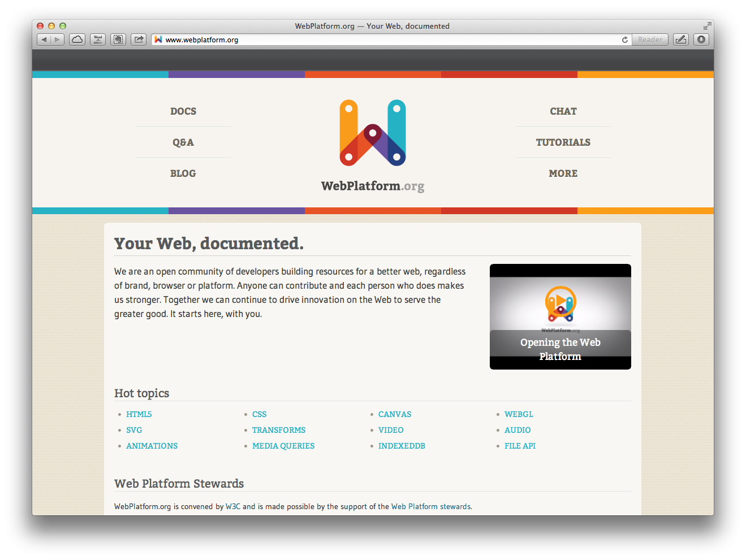Click the 'Hot topics' heading
746x560 pixels.
(x=141, y=393)
